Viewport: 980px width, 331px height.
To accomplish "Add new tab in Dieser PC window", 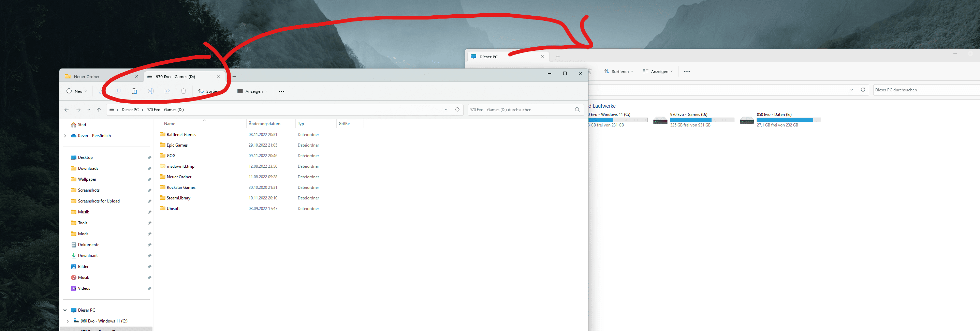I will coord(558,57).
